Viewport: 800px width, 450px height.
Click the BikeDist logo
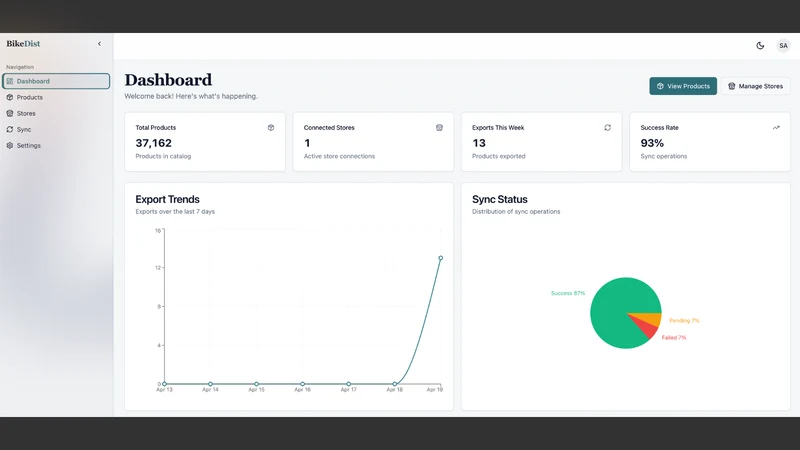coord(23,44)
